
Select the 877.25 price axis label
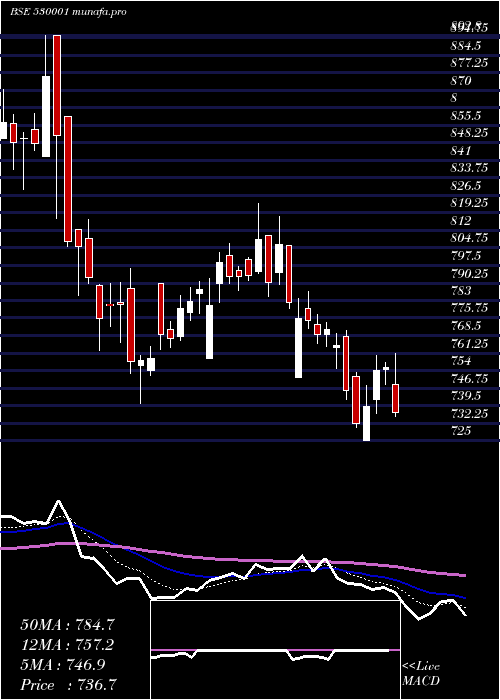(x=469, y=63)
